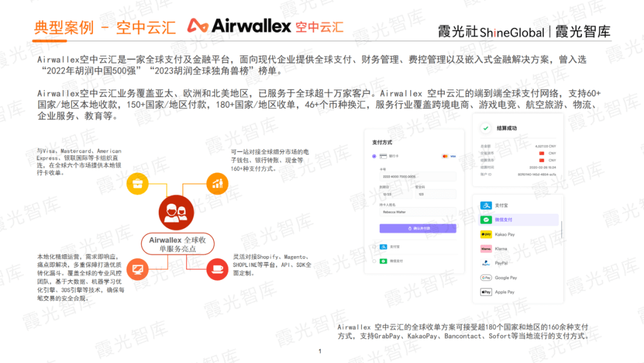
Task: Click the Apple Pay icon
Action: [486, 292]
